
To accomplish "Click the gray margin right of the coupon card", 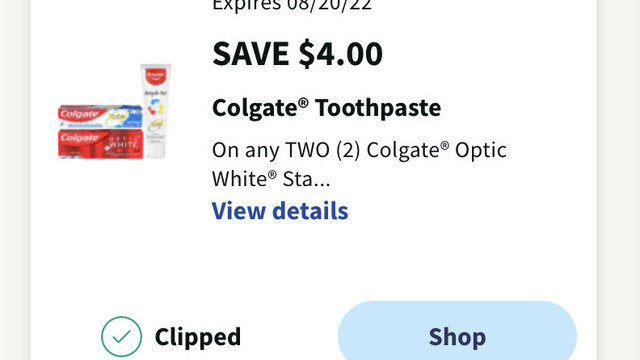I will (618, 180).
